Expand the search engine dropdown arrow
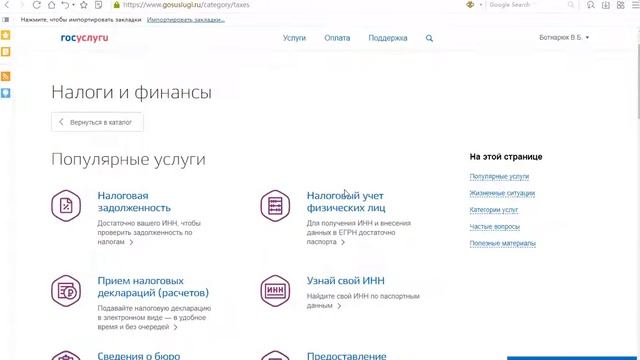This screenshot has height=360, width=640. pos(481,5)
